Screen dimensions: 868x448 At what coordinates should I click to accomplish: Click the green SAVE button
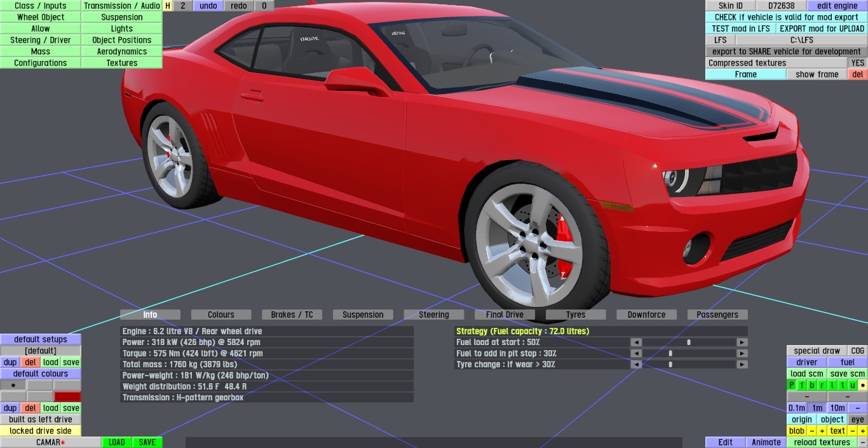click(147, 442)
